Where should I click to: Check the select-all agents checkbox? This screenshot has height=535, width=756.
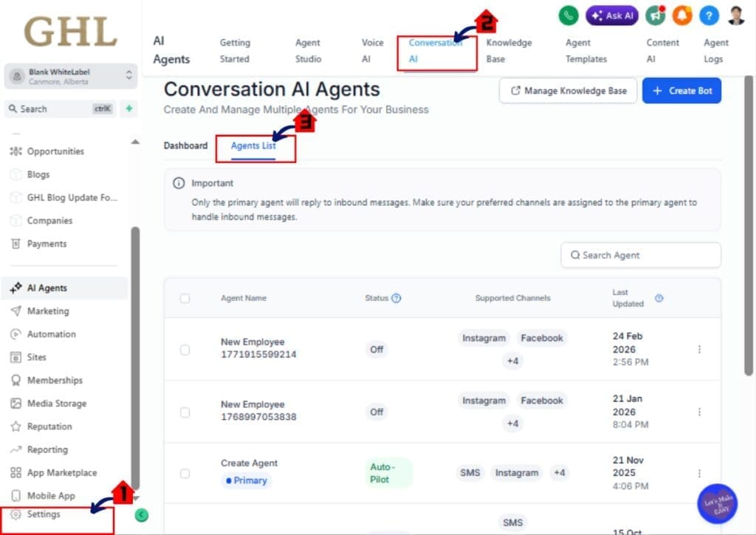tap(185, 297)
